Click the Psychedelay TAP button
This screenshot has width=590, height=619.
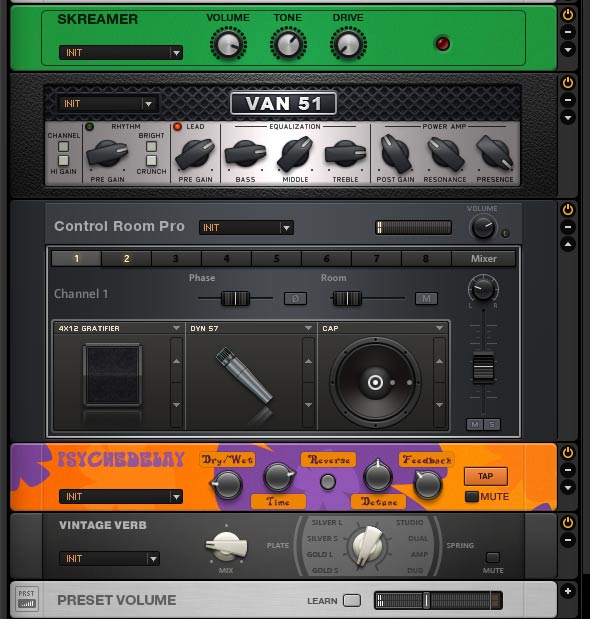click(x=485, y=476)
